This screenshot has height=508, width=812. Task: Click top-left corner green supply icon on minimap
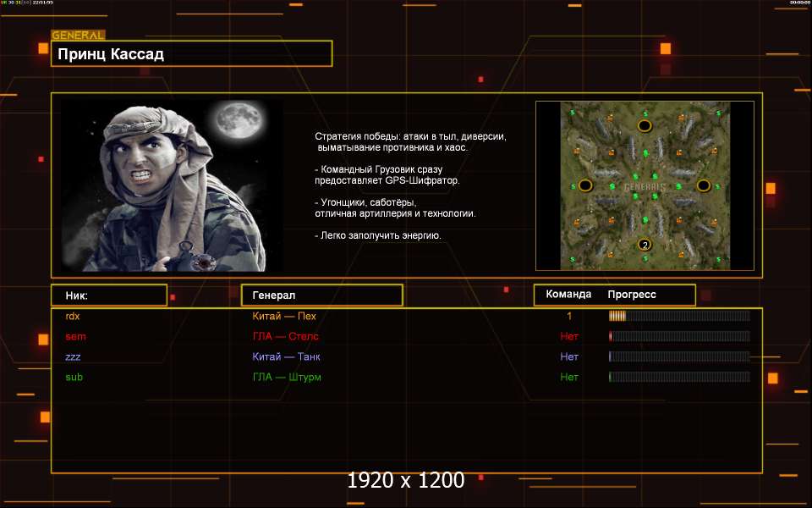click(572, 113)
